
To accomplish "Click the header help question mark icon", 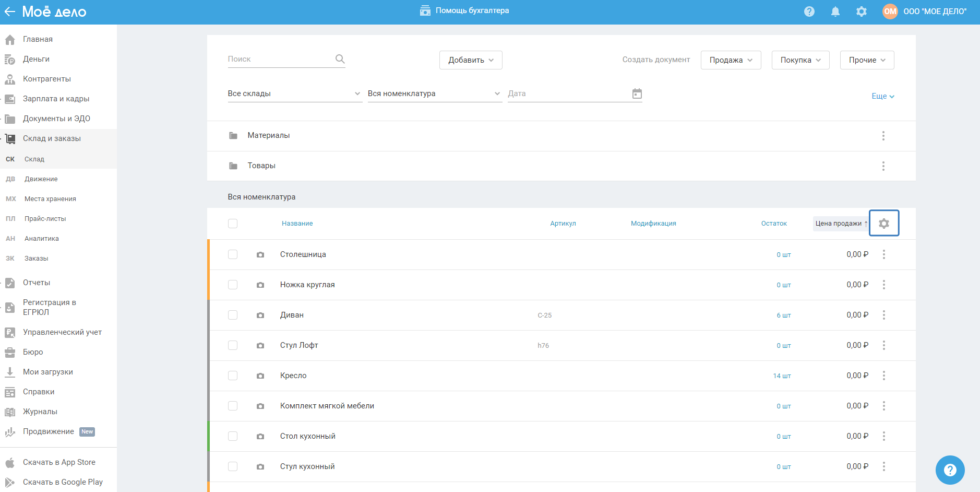I will pyautogui.click(x=809, y=11).
